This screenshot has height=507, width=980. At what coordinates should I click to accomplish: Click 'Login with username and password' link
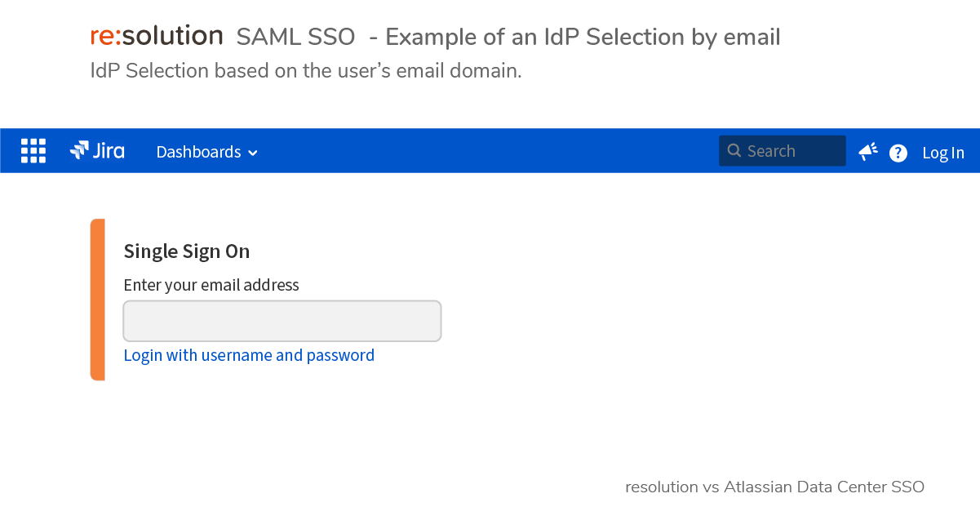point(249,355)
